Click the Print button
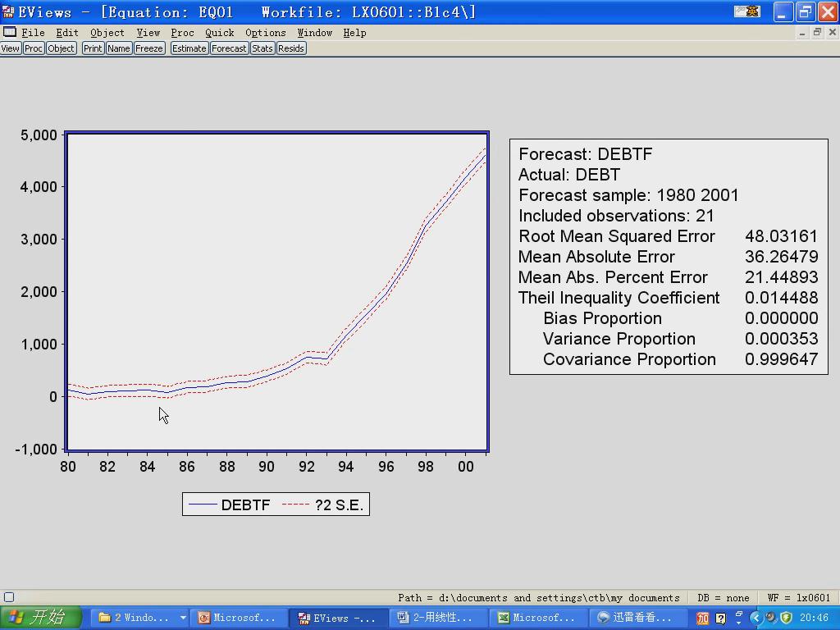 pos(92,48)
